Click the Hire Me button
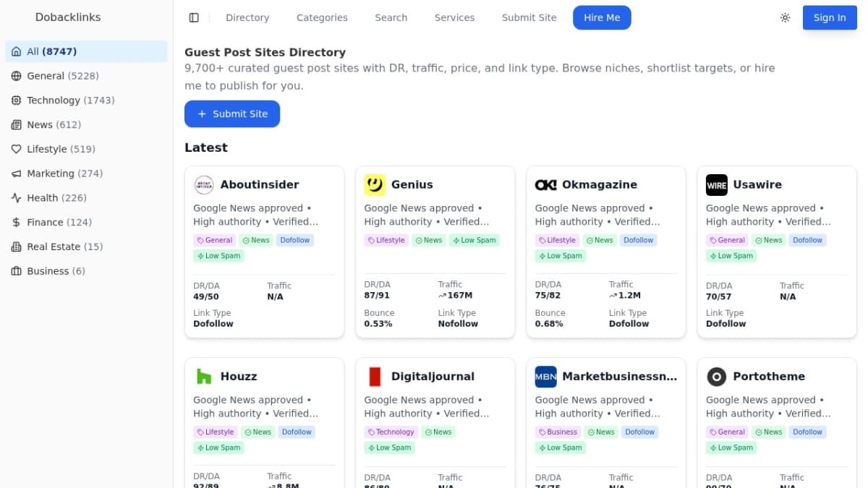The width and height of the screenshot is (868, 488). tap(602, 17)
